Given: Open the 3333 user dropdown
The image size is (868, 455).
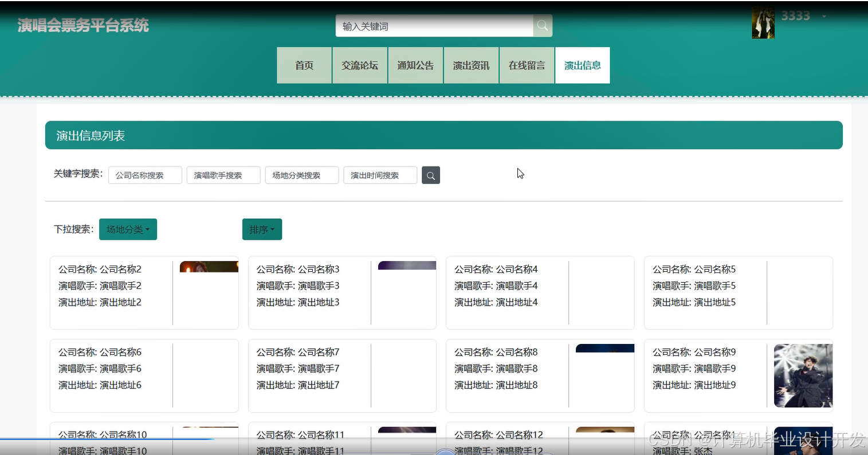Looking at the screenshot, I should 803,16.
